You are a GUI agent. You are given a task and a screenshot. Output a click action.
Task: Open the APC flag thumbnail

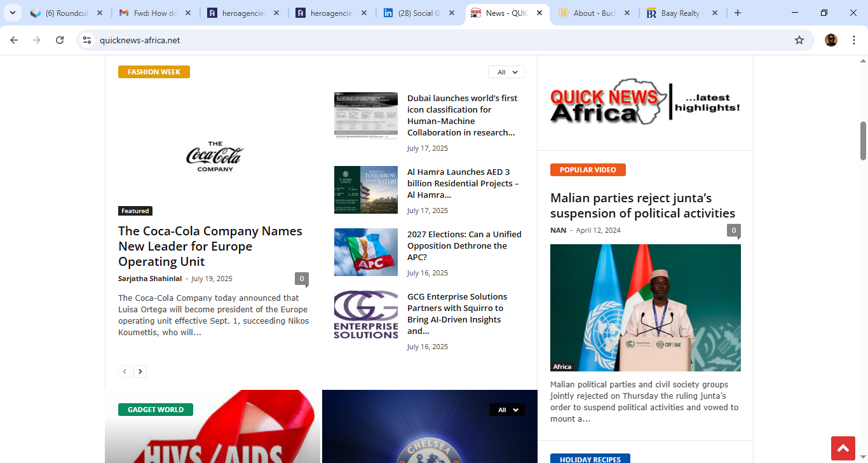click(x=366, y=252)
